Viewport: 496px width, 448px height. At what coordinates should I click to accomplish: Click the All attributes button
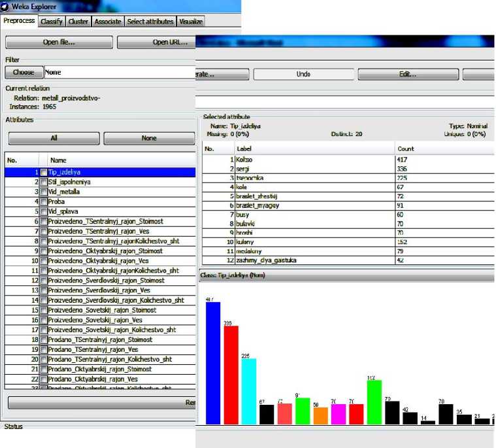[54, 138]
